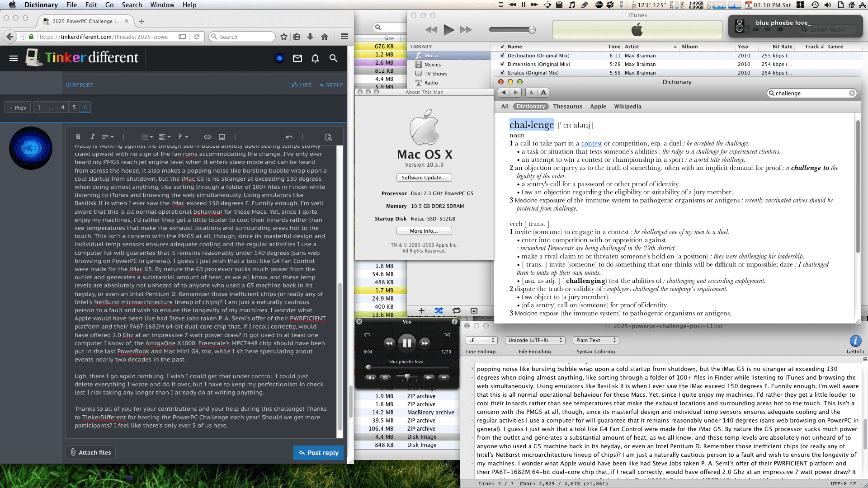This screenshot has width=868, height=488.
Task: Open forum inbox envelope icon
Action: pyautogui.click(x=297, y=58)
